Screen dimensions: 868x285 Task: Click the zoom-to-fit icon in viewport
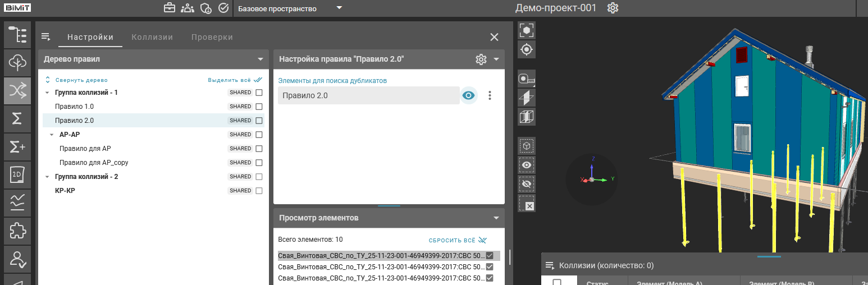coord(527,30)
